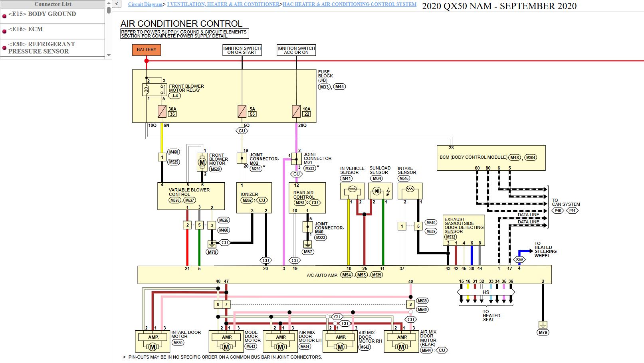Viewport: 644px width, 363px height.
Task: Click the M530 intake door motor label
Action: coord(178,343)
